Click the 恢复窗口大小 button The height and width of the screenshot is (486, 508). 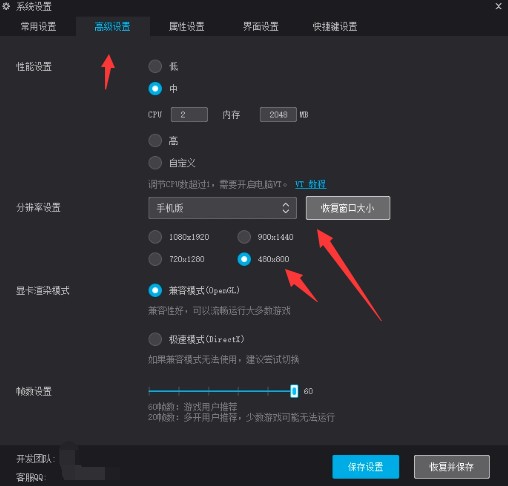348,208
